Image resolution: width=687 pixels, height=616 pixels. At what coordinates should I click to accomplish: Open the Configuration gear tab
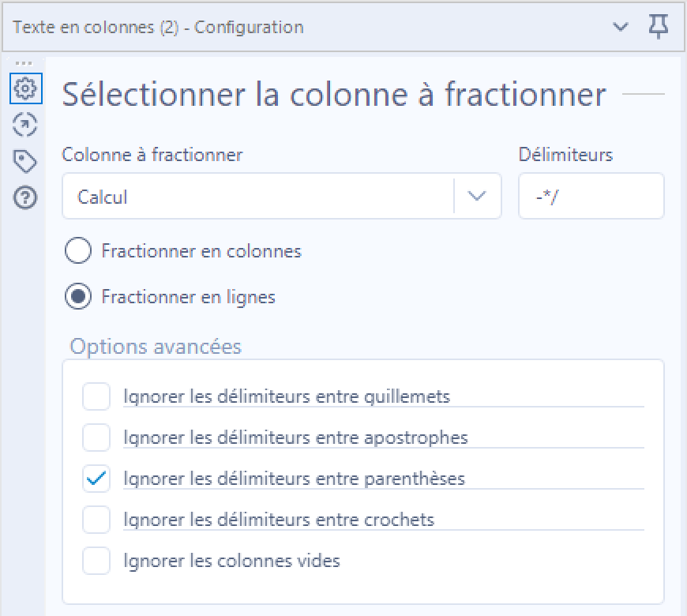[25, 88]
